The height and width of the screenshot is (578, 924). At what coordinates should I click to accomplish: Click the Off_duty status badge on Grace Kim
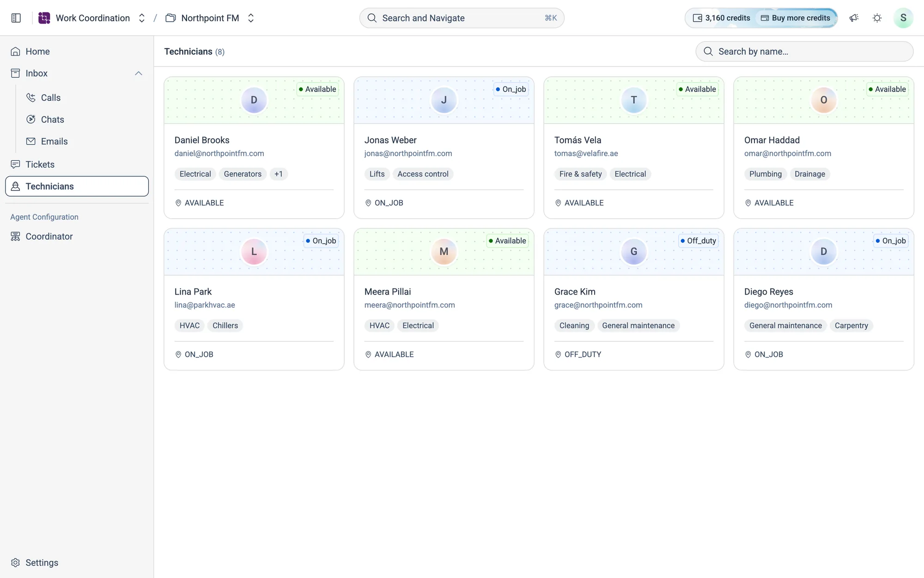tap(698, 241)
